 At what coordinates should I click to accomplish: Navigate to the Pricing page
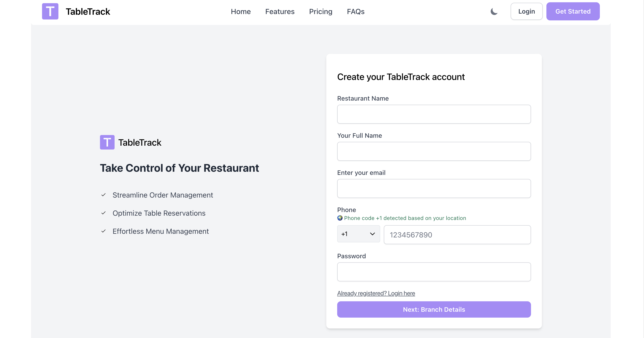point(320,12)
